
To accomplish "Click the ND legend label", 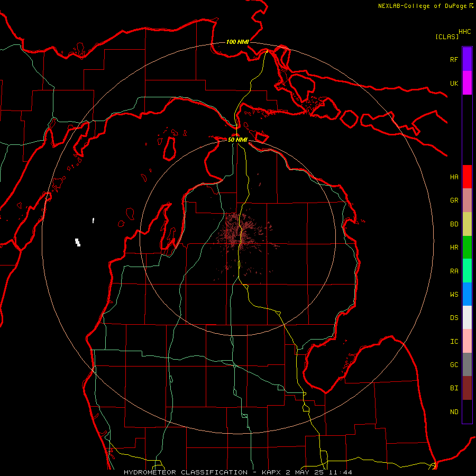I will click(x=454, y=412).
